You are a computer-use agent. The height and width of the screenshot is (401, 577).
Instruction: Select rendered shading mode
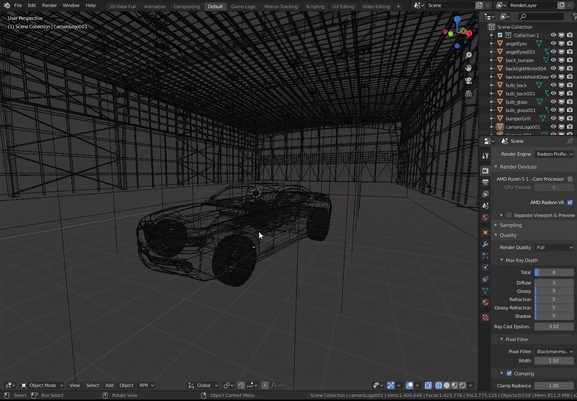pos(462,385)
